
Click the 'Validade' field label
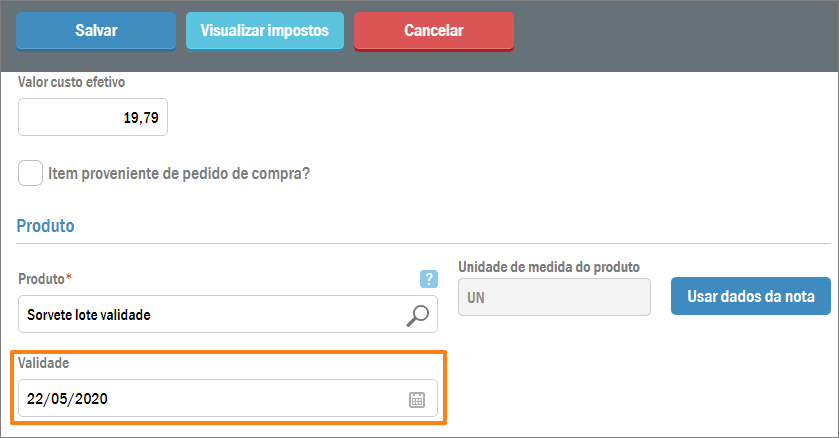click(43, 363)
